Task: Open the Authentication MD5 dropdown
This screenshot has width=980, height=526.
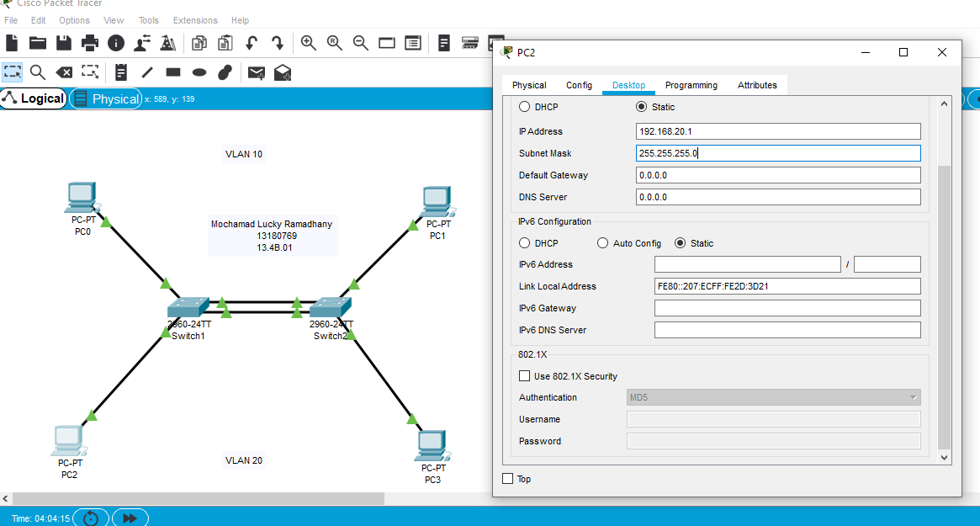Action: tap(773, 397)
